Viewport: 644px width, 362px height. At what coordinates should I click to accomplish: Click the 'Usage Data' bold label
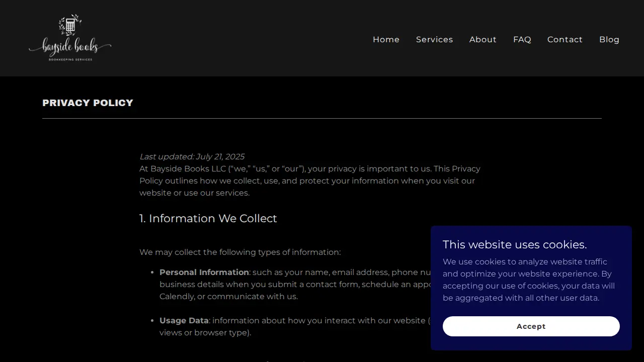[184, 321]
